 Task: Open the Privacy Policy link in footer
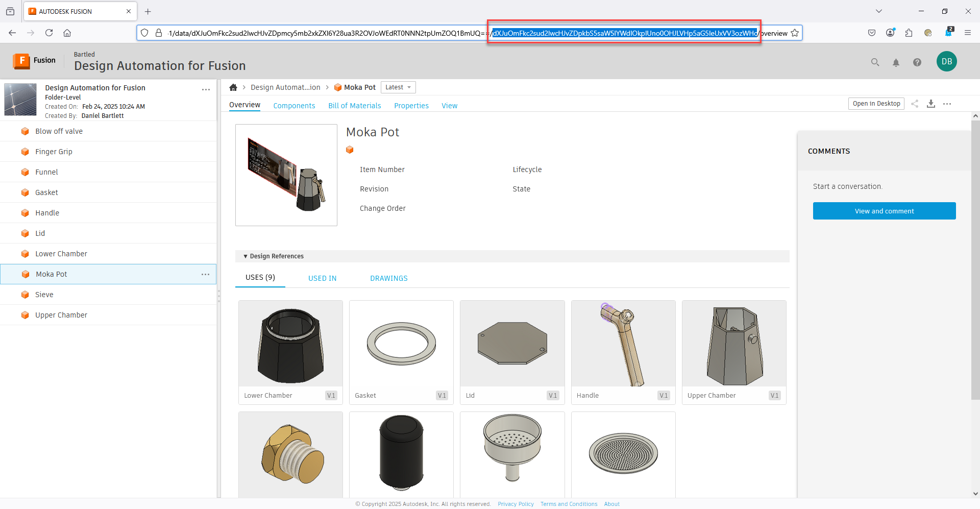click(x=516, y=504)
